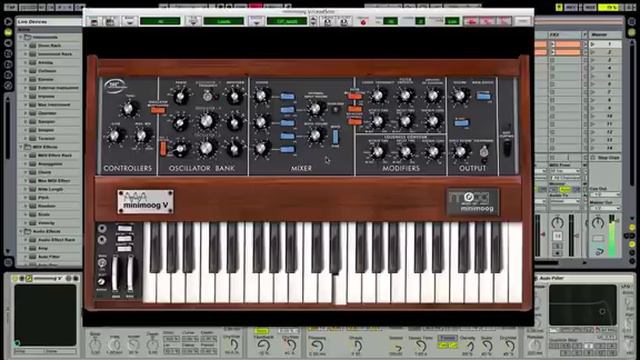
Task: Toggle the Noise mixer on switch
Action: 287,136
